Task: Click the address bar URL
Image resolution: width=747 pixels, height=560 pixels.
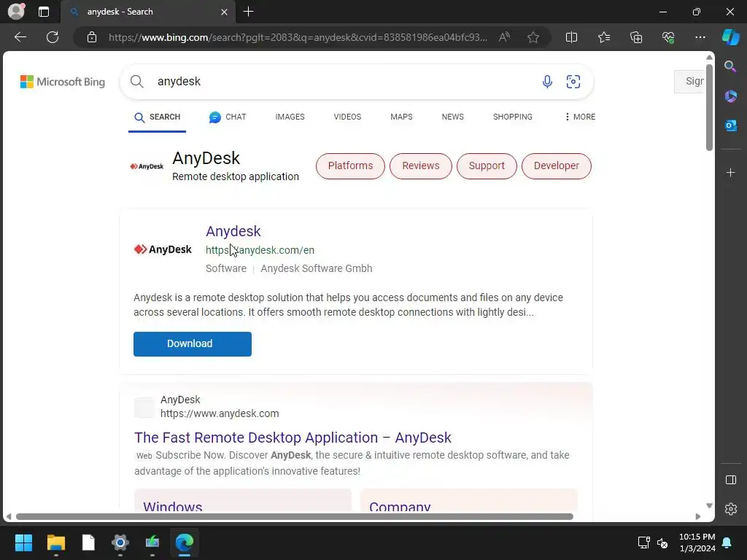Action: [298, 37]
